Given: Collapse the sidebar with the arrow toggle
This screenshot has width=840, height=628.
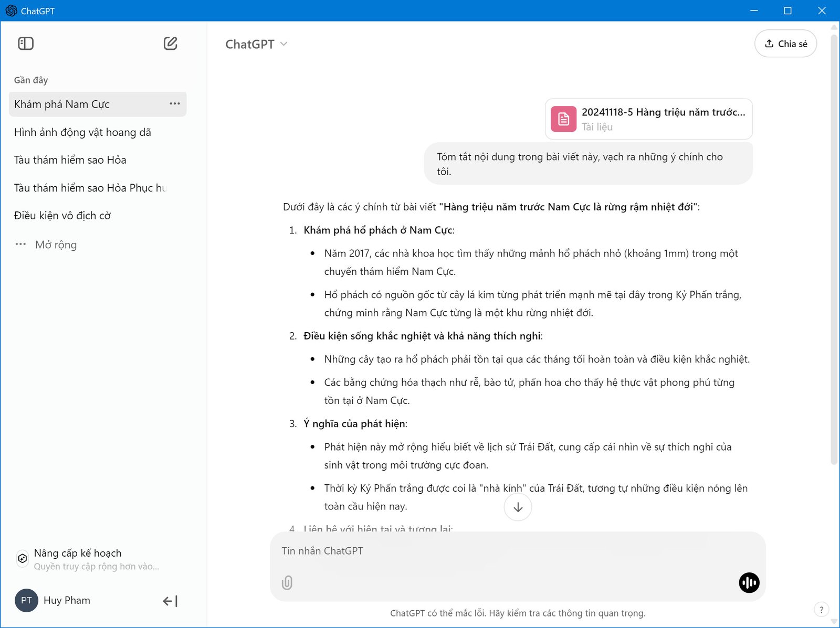Looking at the screenshot, I should coord(170,601).
